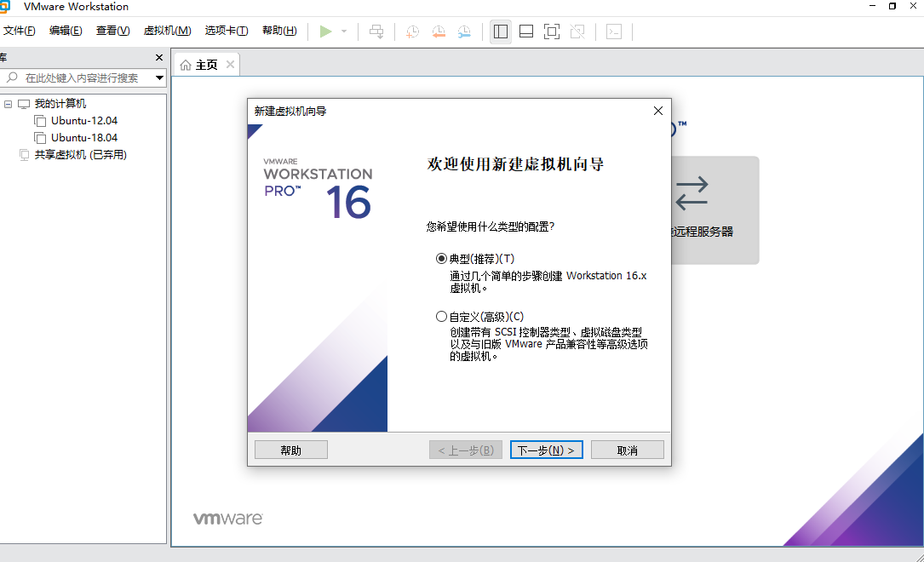Click the Send Ctrl+Alt+Del toolbar icon
924x562 pixels.
pyautogui.click(x=376, y=32)
